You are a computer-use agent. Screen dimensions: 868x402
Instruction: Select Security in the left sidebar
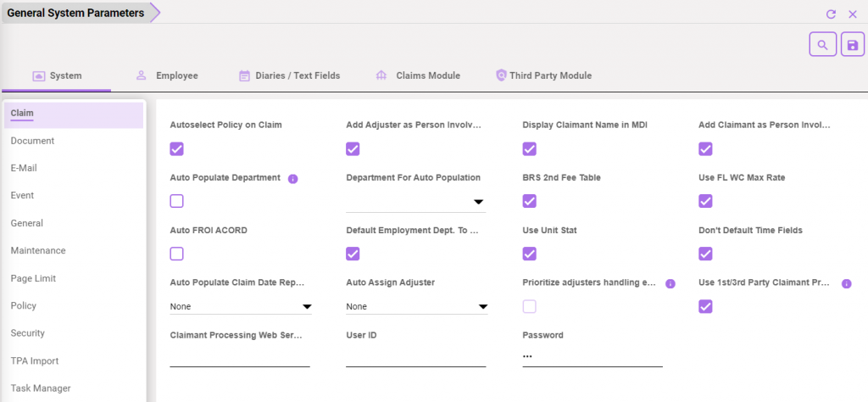(28, 333)
